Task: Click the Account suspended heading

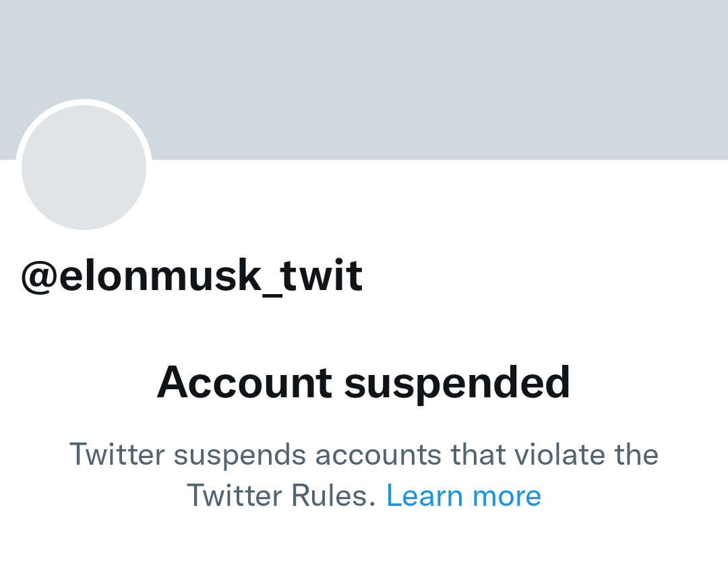Action: pyautogui.click(x=363, y=382)
